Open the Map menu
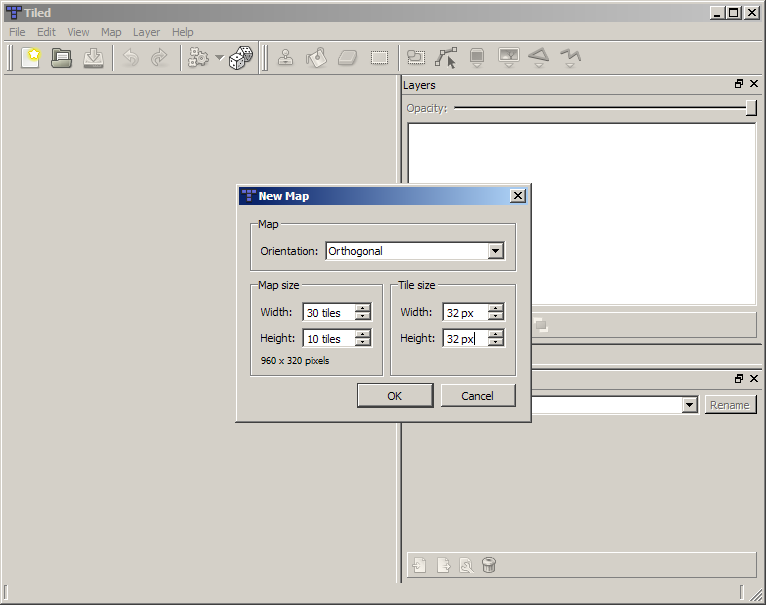 pyautogui.click(x=111, y=32)
